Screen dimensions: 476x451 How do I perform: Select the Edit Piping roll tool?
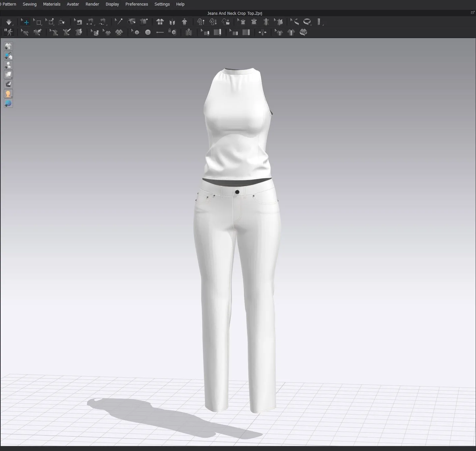coord(205,32)
